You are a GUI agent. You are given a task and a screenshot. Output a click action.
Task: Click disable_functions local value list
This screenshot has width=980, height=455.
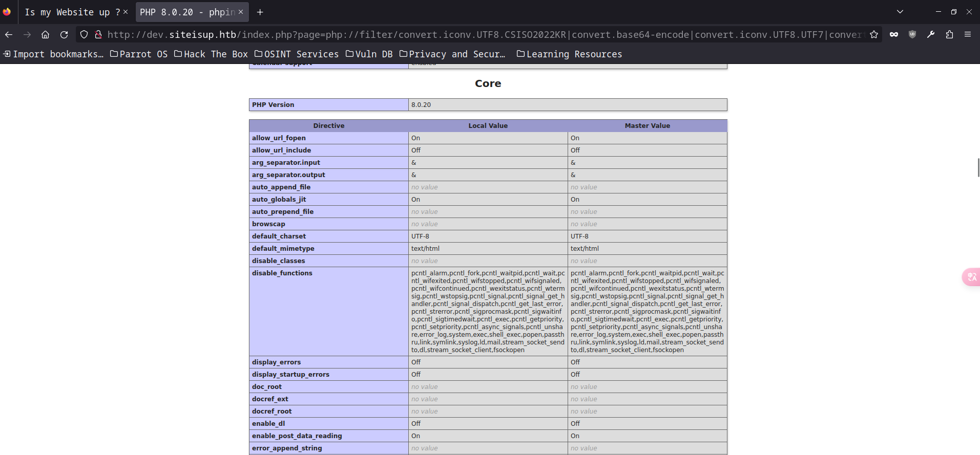488,311
